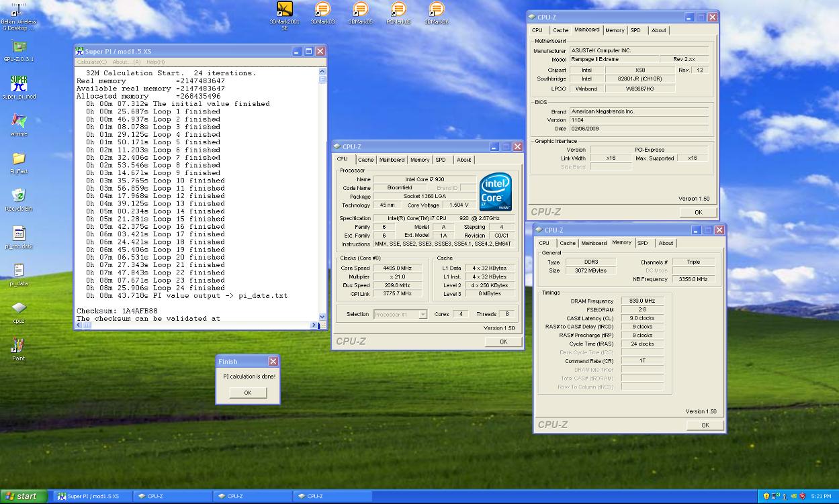This screenshot has height=504, width=839.
Task: Click OK in the Finish dialog
Action: click(248, 393)
